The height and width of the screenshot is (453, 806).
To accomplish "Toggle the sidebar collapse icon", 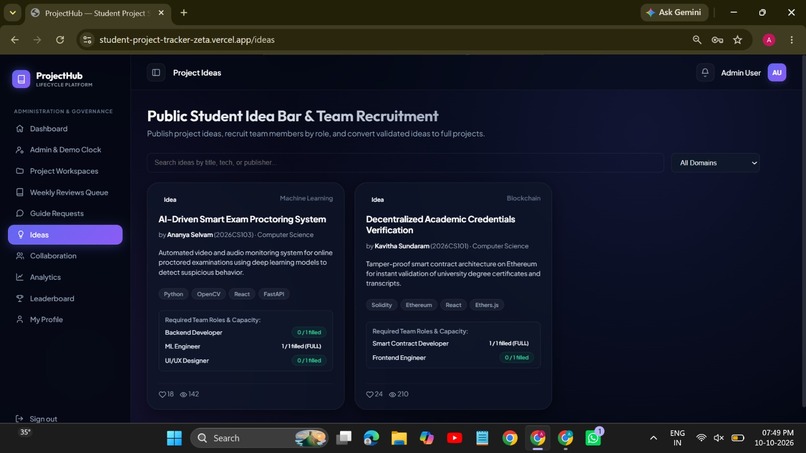I will [x=156, y=73].
